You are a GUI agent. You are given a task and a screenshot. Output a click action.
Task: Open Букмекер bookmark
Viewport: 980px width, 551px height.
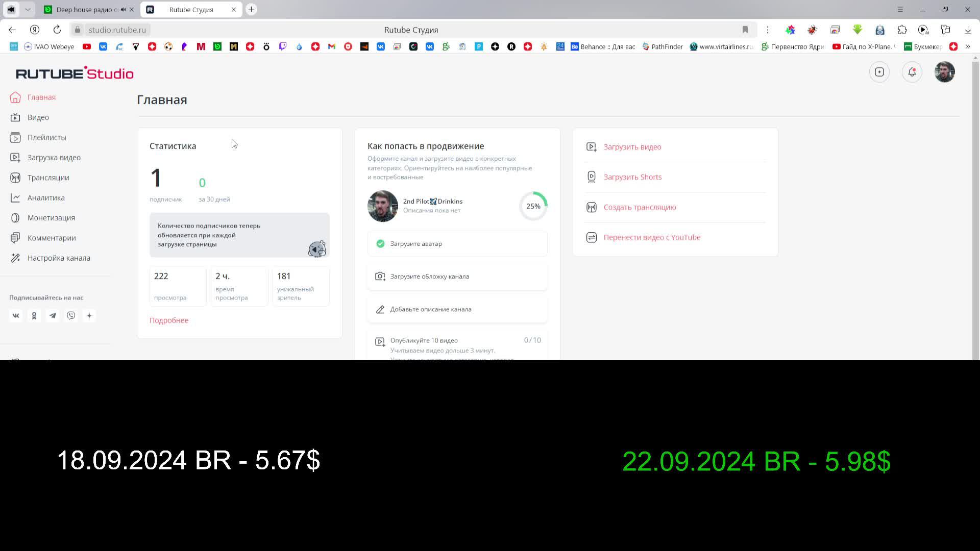(923, 46)
